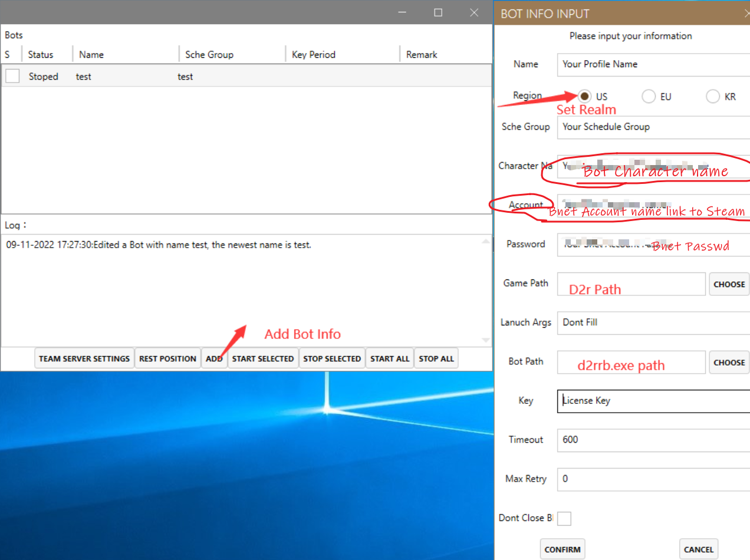The height and width of the screenshot is (560, 750).
Task: Open Team Server Settings
Action: point(84,358)
